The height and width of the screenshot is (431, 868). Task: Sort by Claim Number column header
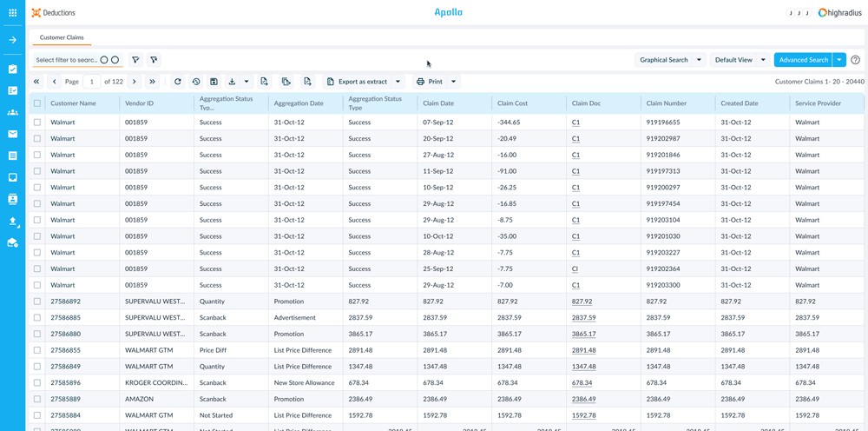pos(667,103)
